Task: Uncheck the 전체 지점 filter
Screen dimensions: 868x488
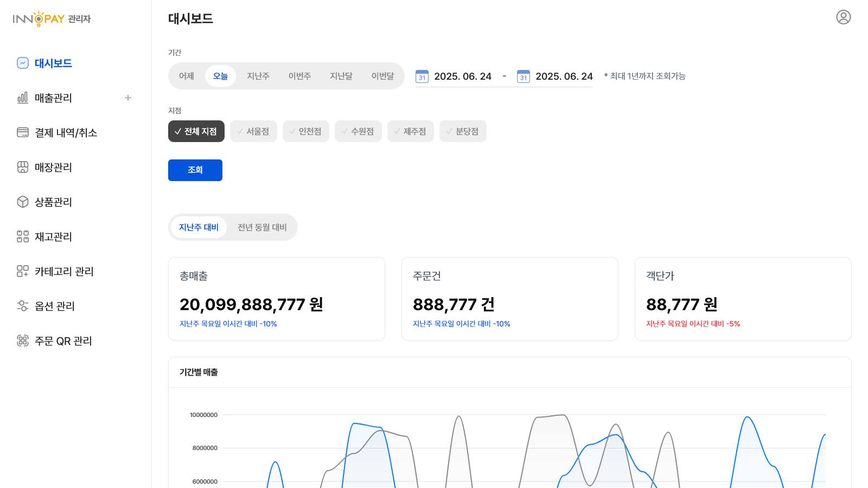Action: point(196,131)
